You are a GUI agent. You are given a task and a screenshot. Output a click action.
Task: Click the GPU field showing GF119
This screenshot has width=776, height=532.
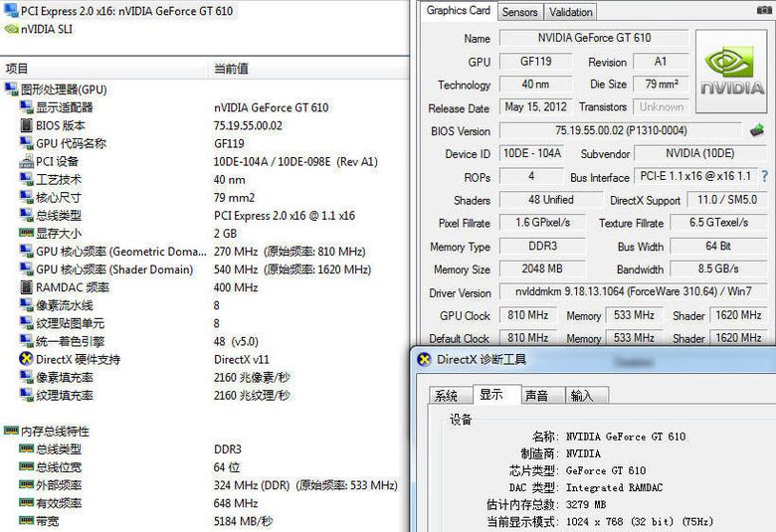click(x=535, y=62)
